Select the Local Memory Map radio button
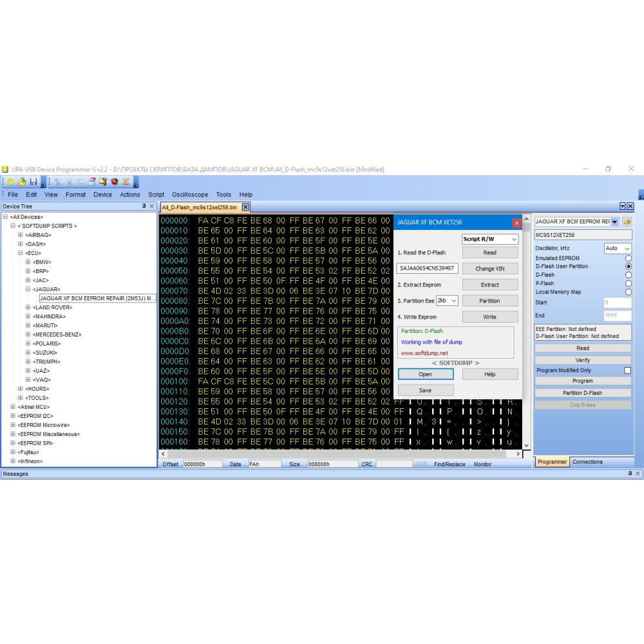644x644 pixels. point(629,292)
